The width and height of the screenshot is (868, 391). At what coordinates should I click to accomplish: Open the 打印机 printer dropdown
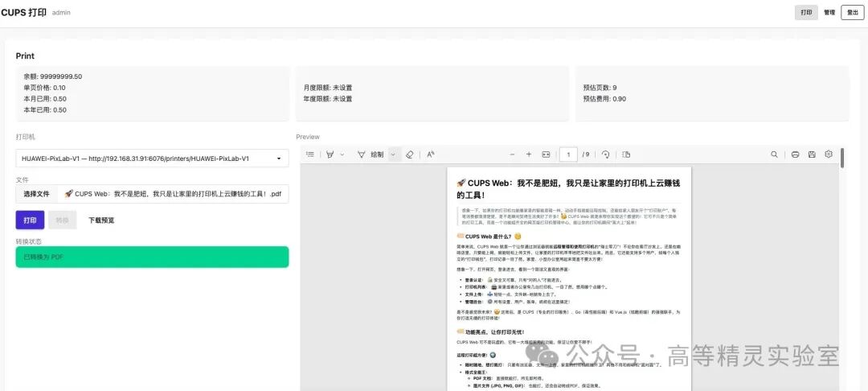tap(152, 158)
